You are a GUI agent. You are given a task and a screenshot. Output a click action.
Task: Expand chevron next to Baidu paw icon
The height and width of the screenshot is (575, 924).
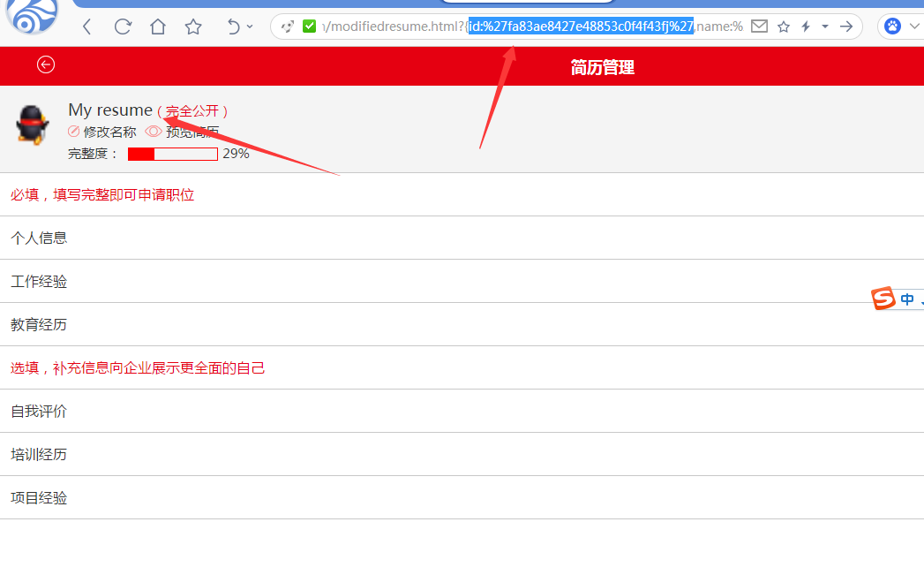pyautogui.click(x=914, y=26)
